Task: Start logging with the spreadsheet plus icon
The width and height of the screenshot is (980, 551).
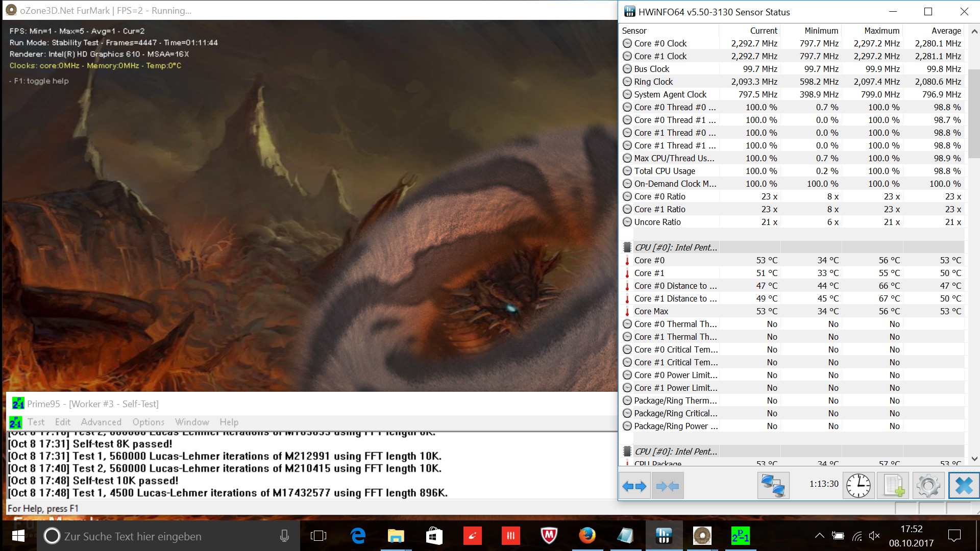Action: tap(893, 486)
